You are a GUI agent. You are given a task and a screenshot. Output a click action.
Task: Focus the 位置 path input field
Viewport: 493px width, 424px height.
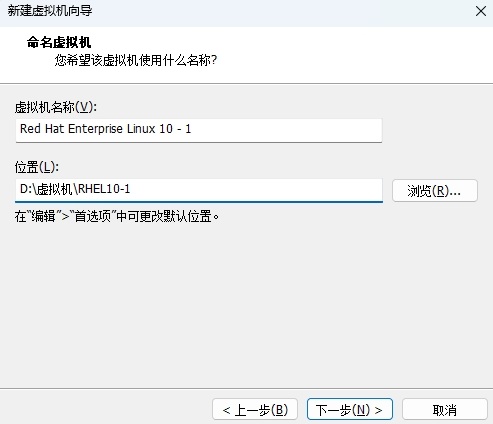pyautogui.click(x=199, y=190)
